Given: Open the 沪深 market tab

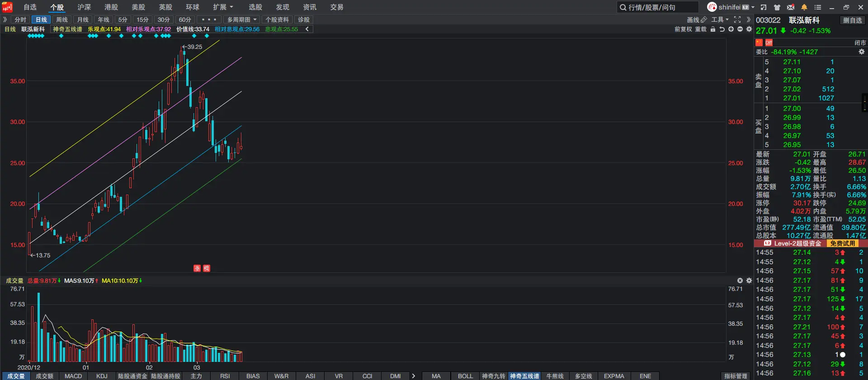Looking at the screenshot, I should [84, 7].
